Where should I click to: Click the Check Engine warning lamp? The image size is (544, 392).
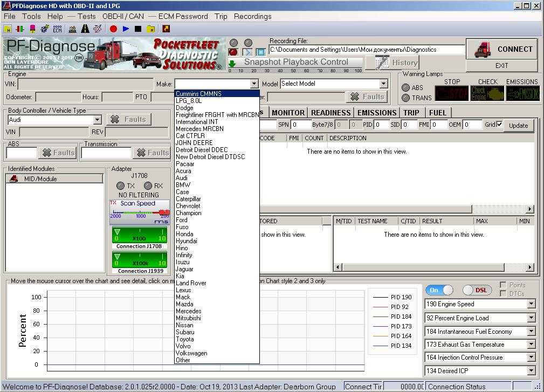(487, 94)
